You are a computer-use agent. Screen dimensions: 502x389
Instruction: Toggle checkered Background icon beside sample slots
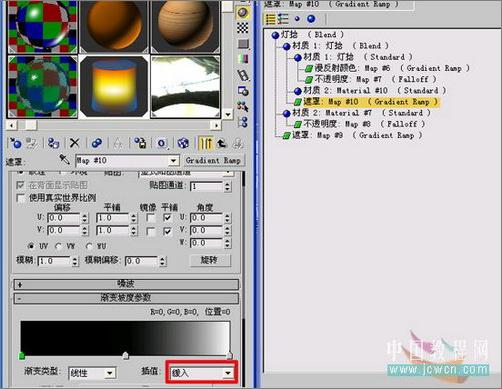click(x=243, y=28)
